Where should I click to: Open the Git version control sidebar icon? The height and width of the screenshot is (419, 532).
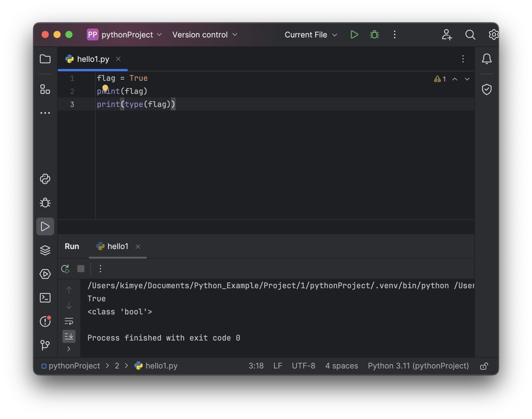pyautogui.click(x=45, y=345)
